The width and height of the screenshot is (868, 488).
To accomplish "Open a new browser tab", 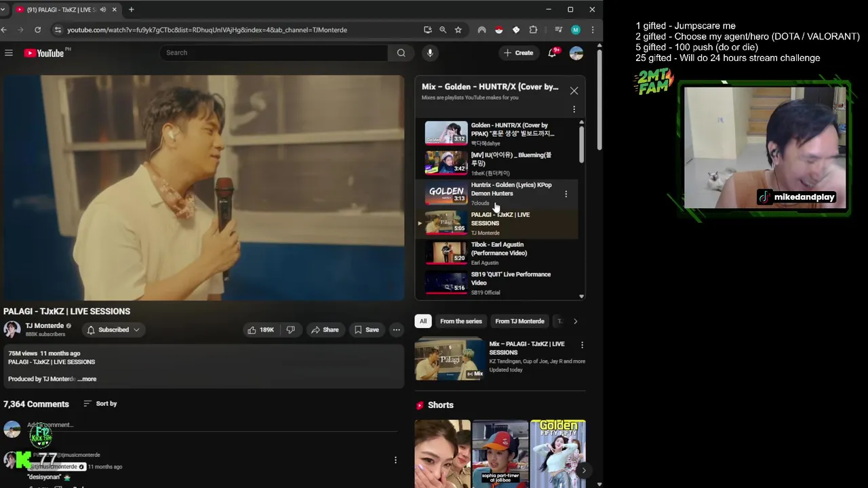I will (132, 9).
